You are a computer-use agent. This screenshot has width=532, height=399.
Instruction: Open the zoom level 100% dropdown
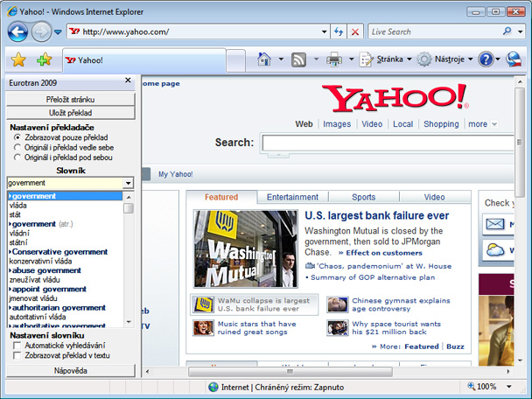[x=509, y=387]
